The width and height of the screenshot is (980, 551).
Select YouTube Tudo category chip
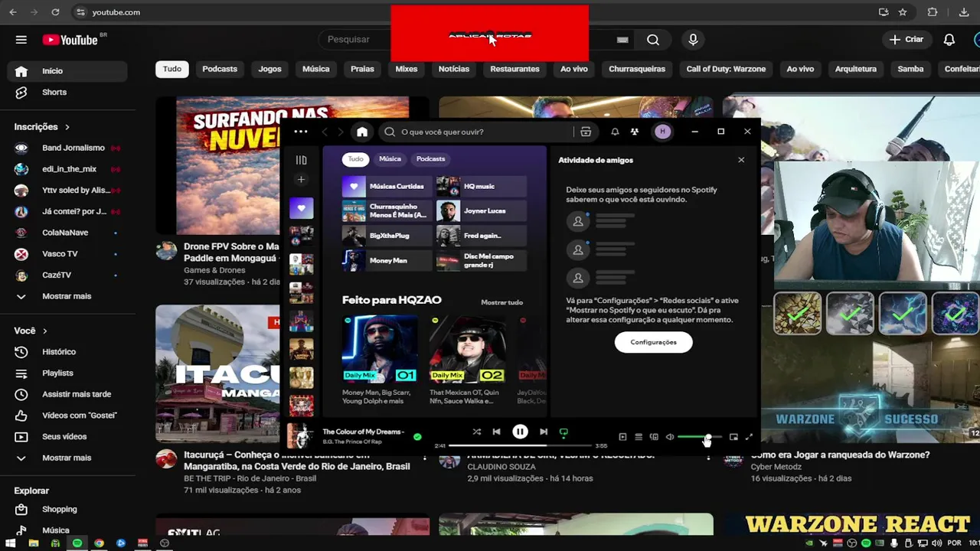point(172,69)
